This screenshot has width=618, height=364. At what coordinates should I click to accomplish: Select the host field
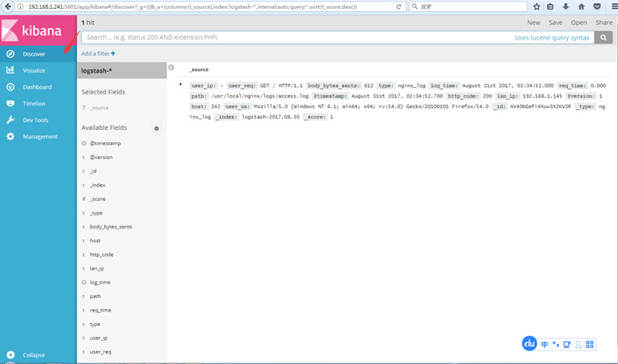95,241
